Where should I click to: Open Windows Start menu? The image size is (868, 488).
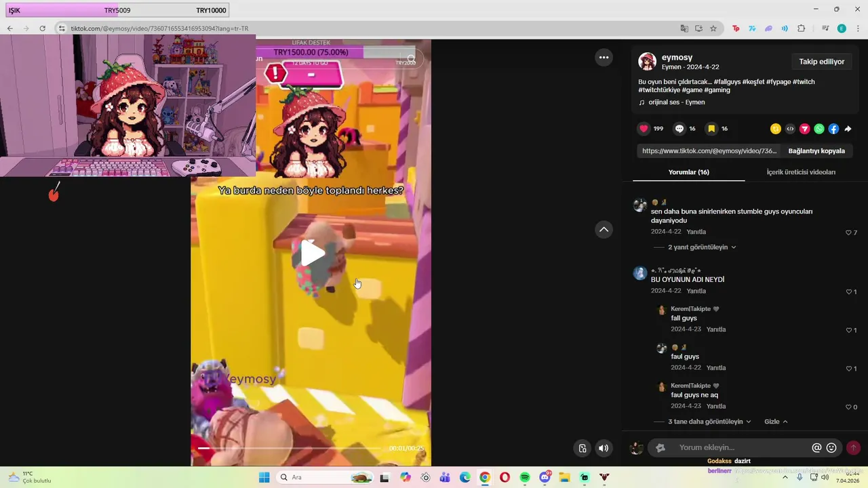(x=264, y=477)
